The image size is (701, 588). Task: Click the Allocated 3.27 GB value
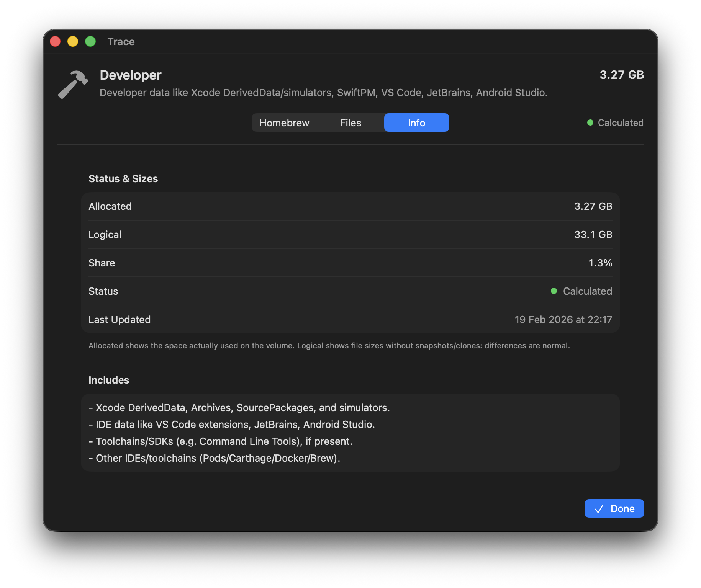593,206
